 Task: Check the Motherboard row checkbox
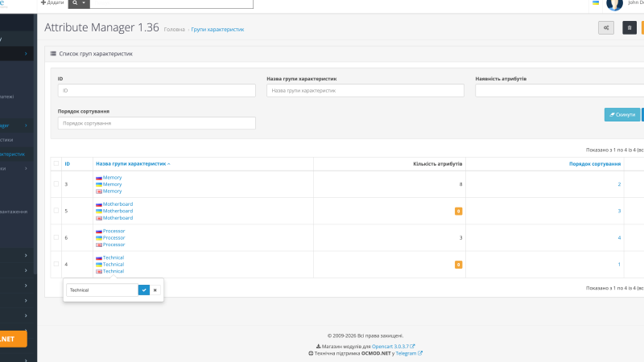(56, 211)
